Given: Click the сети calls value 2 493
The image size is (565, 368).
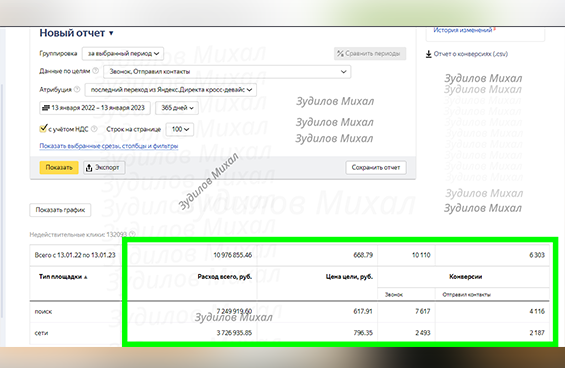Looking at the screenshot, I should [422, 333].
